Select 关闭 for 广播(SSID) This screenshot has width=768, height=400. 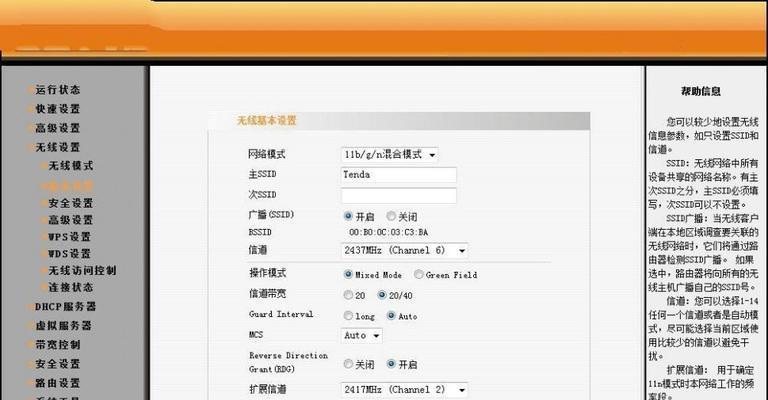391,216
